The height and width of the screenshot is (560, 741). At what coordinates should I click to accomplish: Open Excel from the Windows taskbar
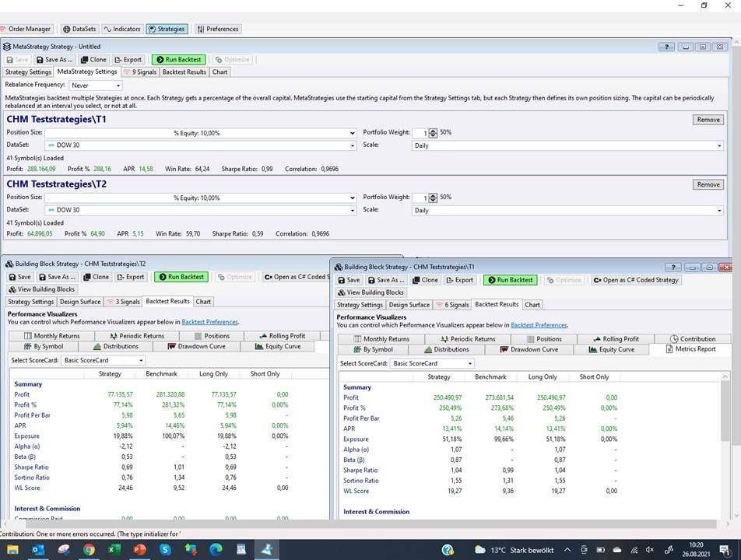click(114, 549)
